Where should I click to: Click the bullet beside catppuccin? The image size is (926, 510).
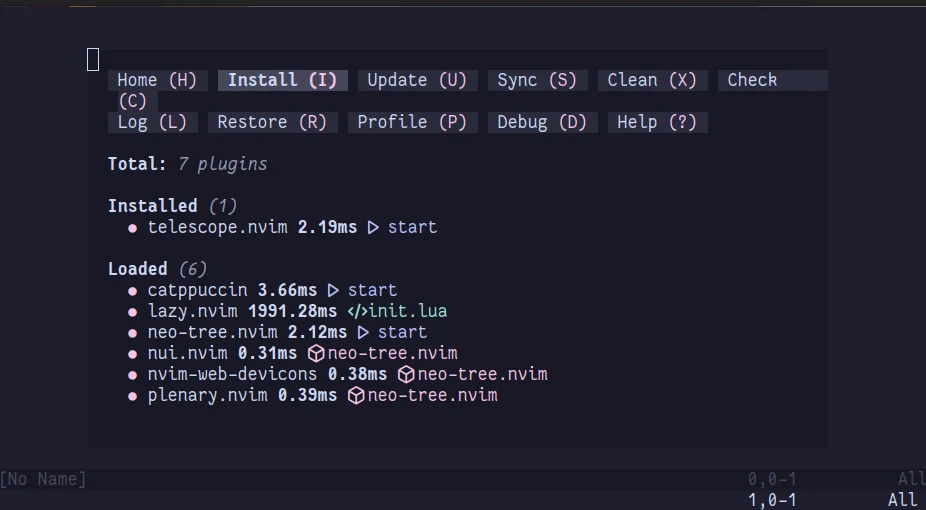[132, 292]
